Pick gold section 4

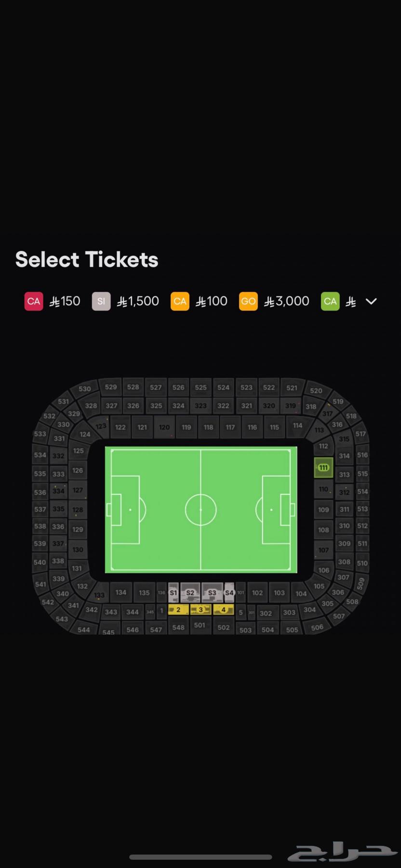(223, 610)
